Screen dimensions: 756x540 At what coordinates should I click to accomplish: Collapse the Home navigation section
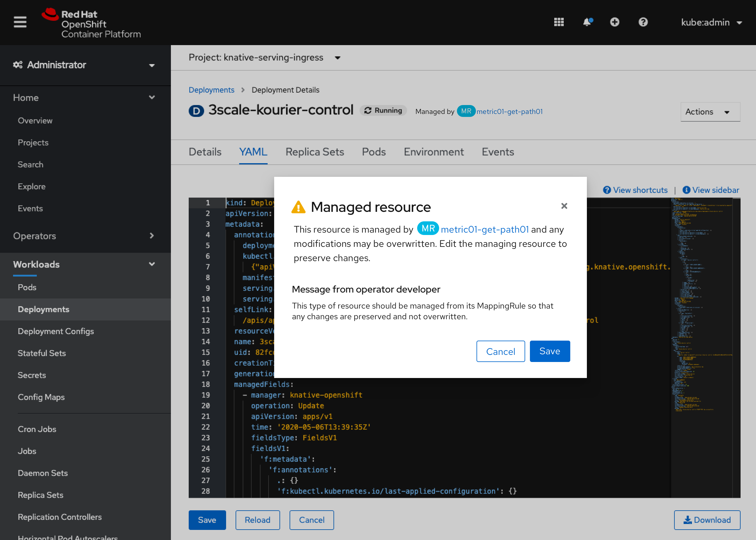tap(84, 97)
